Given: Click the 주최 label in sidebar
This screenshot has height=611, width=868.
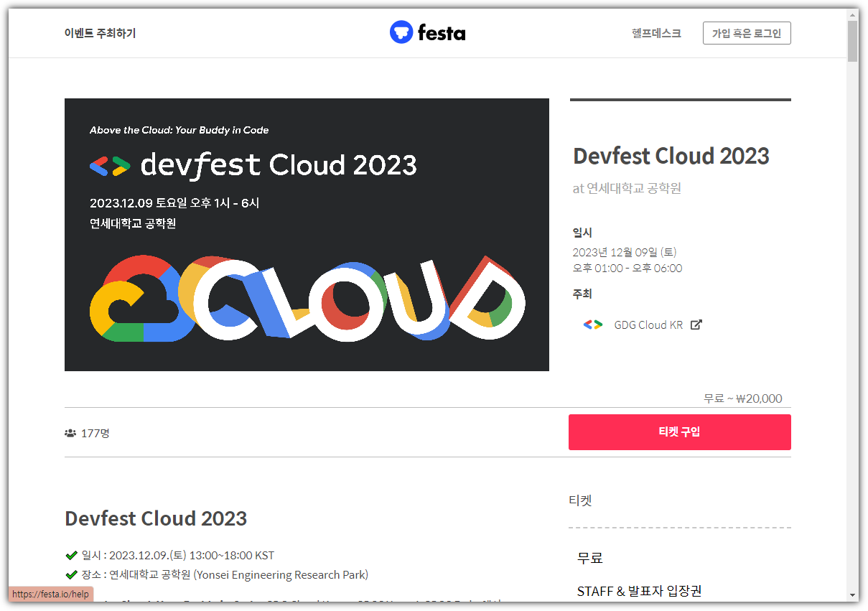Looking at the screenshot, I should coord(582,294).
